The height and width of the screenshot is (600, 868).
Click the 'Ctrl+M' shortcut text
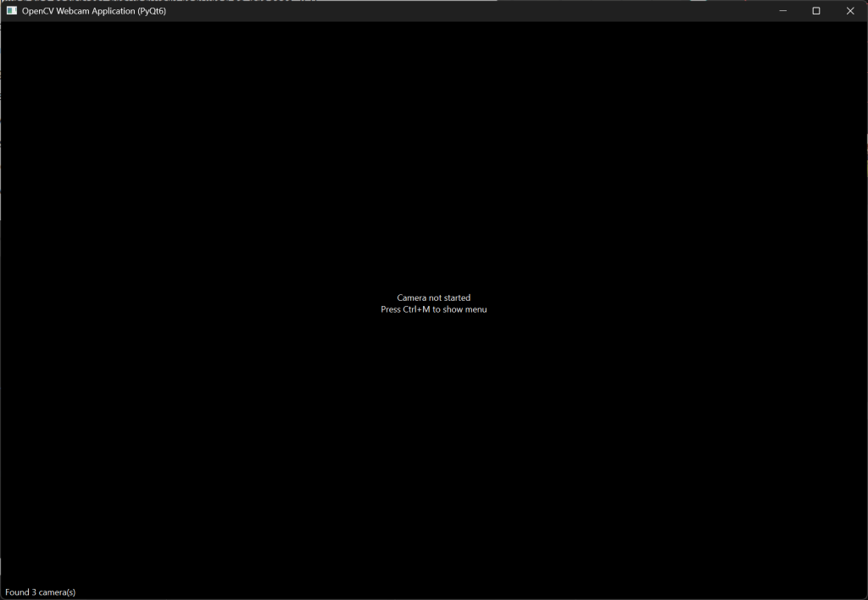click(x=417, y=309)
